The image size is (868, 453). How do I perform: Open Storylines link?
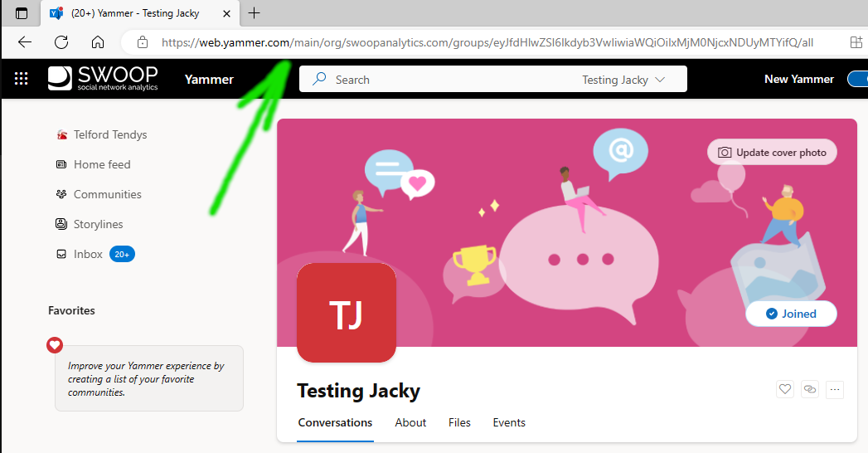[x=98, y=224]
